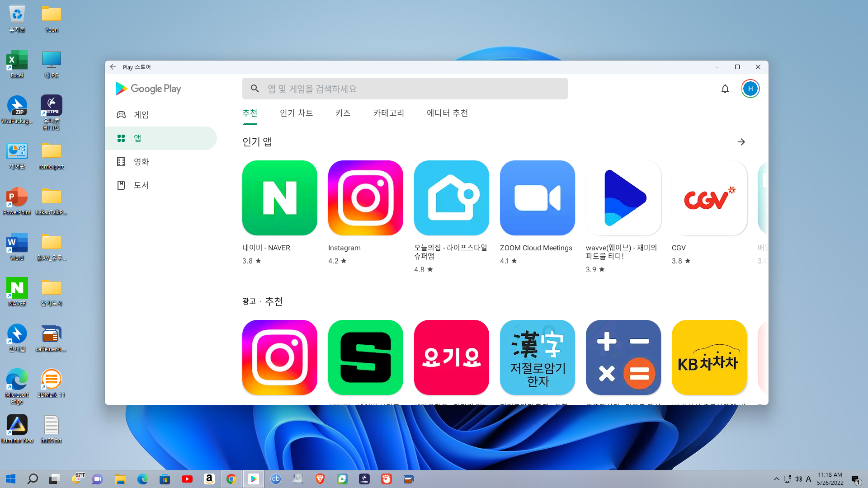The width and height of the screenshot is (868, 488).
Task: Select the NAVER desktop shortcut
Action: [17, 293]
